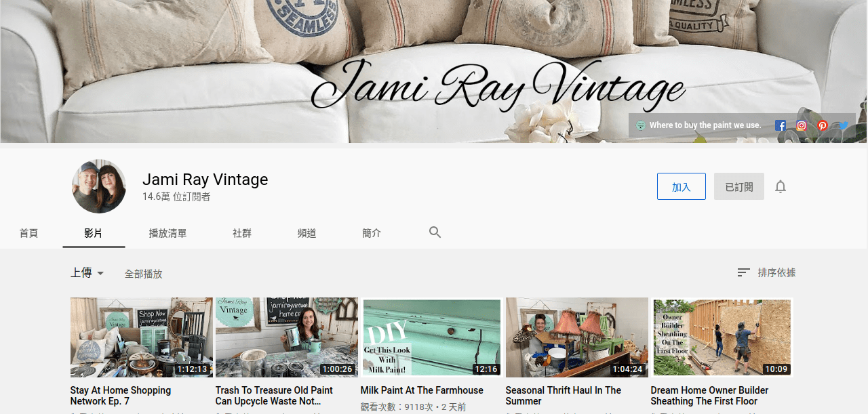Open 'Milk Paint At The Farmhouse' video title

tap(422, 390)
